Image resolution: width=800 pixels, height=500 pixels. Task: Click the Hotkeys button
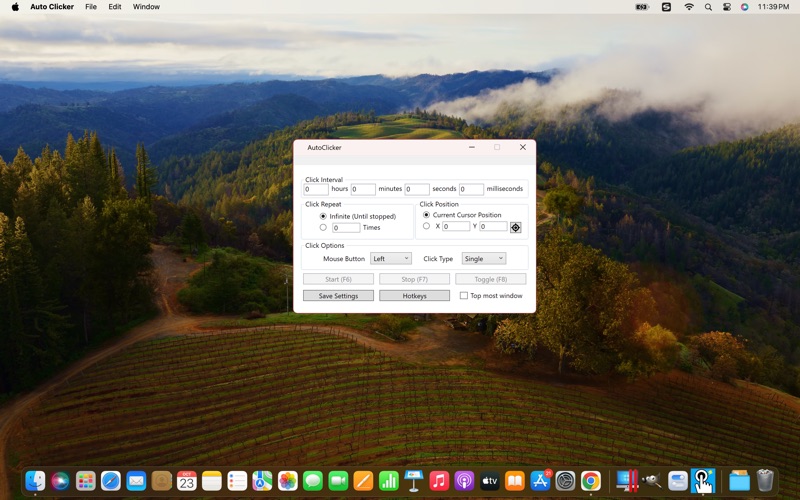coord(414,296)
